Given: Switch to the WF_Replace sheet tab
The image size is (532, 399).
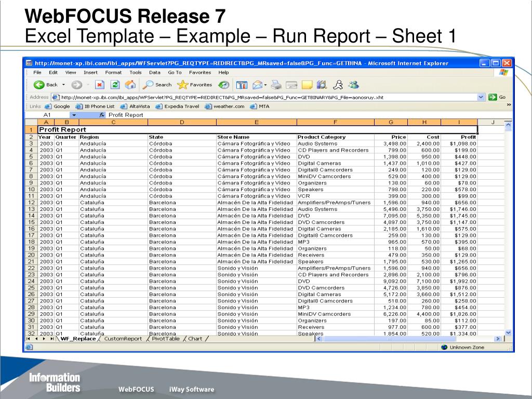Looking at the screenshot, I should pyautogui.click(x=78, y=339).
